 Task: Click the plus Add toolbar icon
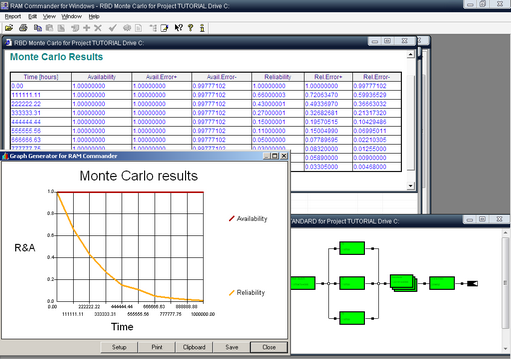click(x=87, y=28)
